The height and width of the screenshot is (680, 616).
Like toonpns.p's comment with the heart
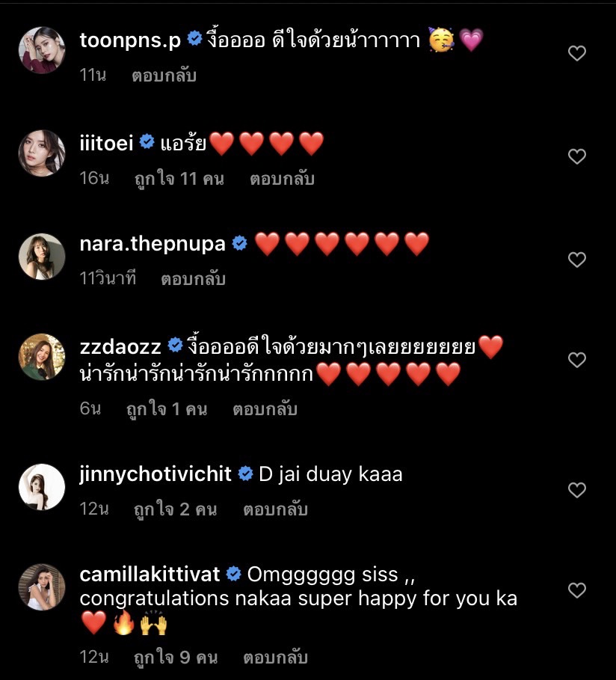[x=576, y=53]
